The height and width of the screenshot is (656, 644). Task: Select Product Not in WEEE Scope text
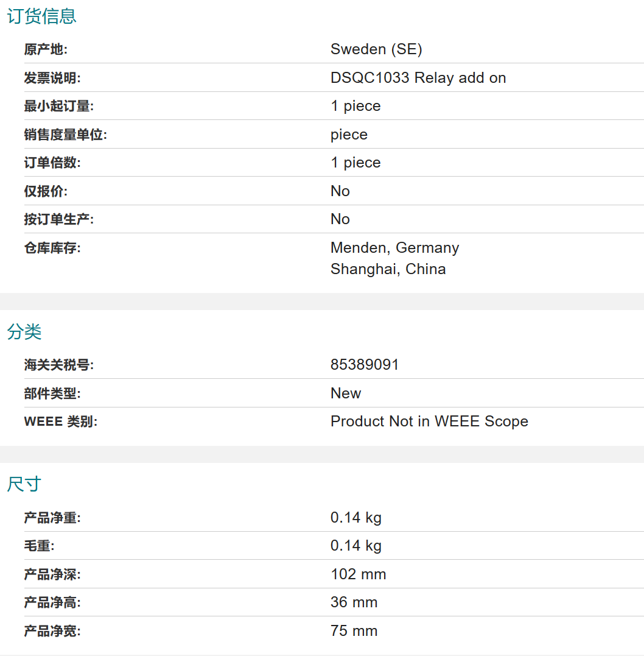point(430,421)
